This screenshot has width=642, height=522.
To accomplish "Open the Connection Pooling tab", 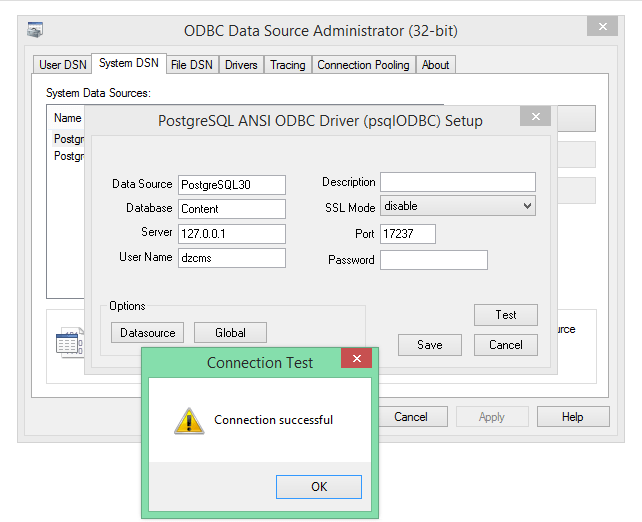I will (363, 65).
